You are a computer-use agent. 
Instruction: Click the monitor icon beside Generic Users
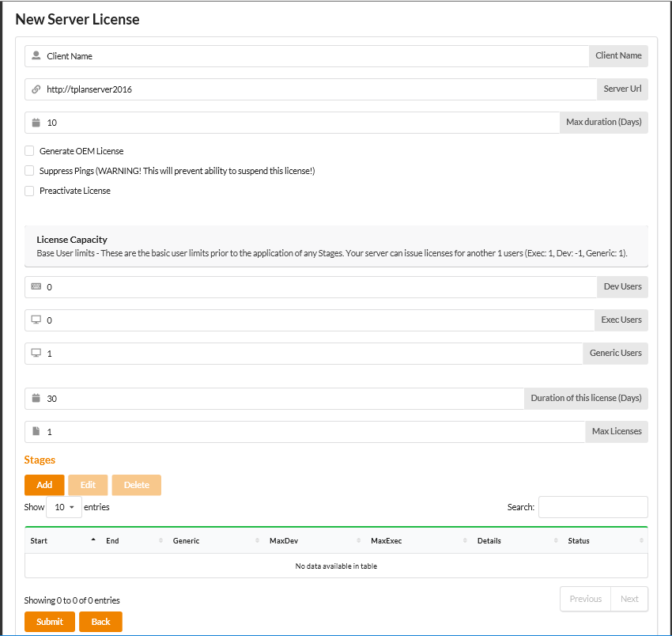click(36, 353)
